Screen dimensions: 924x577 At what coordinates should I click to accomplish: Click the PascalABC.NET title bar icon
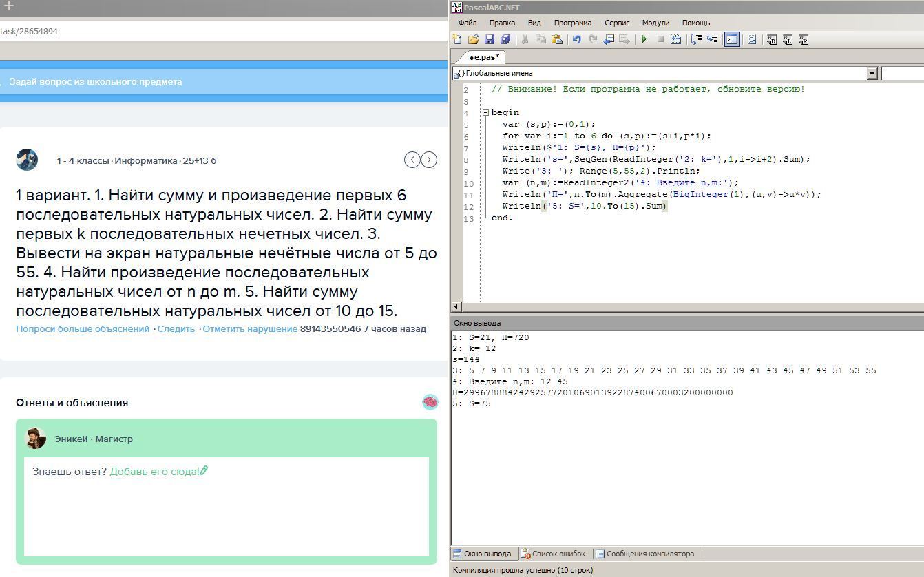[456, 7]
